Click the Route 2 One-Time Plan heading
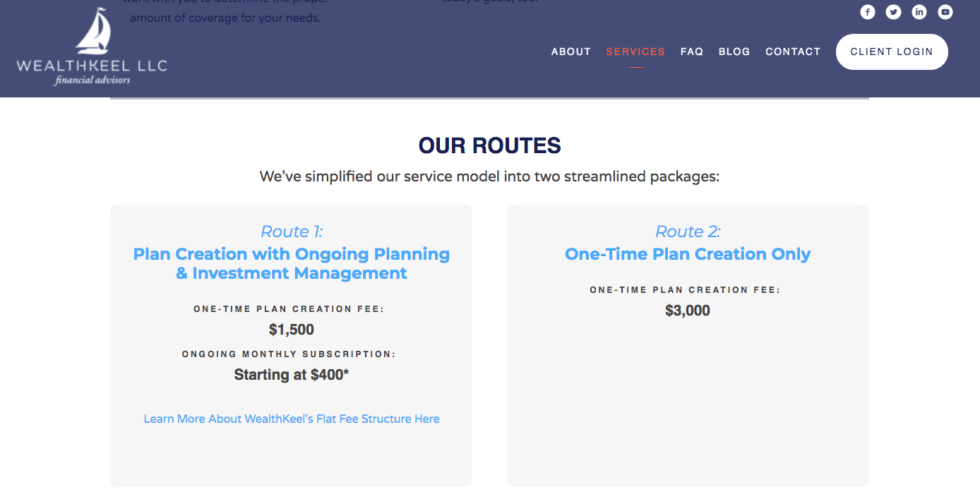The image size is (980, 492). [688, 254]
